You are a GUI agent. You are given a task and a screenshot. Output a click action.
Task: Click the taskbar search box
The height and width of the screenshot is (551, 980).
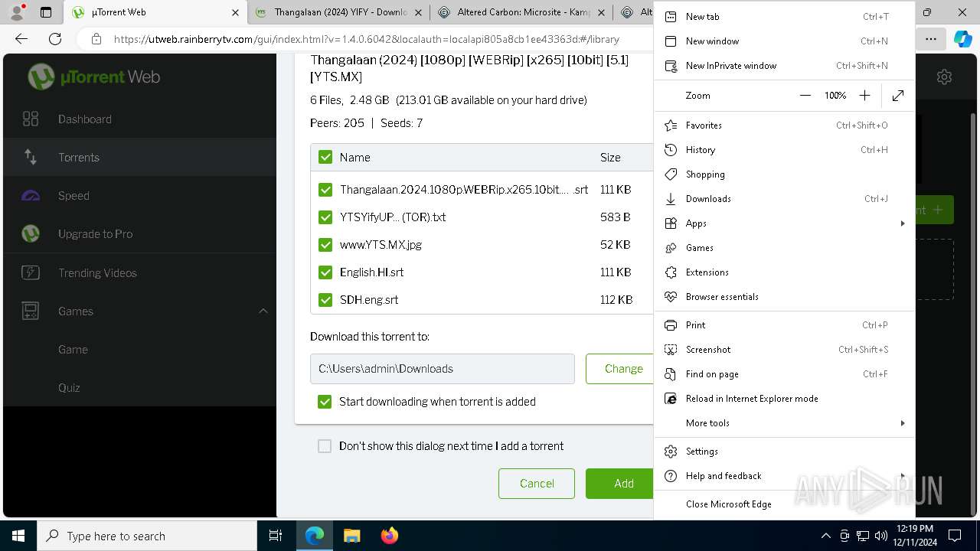147,536
